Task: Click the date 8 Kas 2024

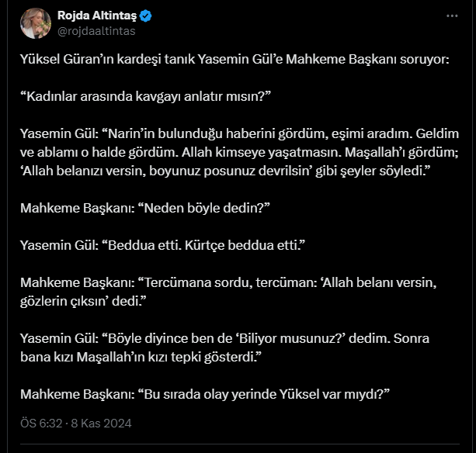Action: (101, 424)
